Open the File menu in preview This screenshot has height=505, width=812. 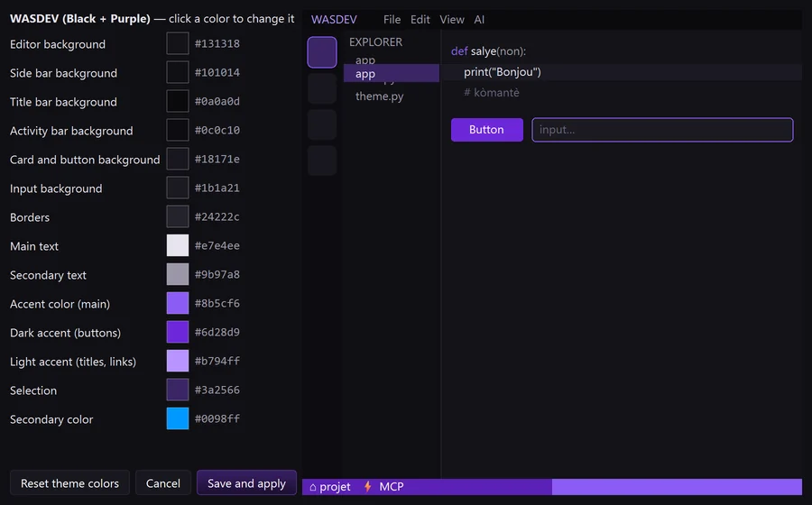click(392, 20)
